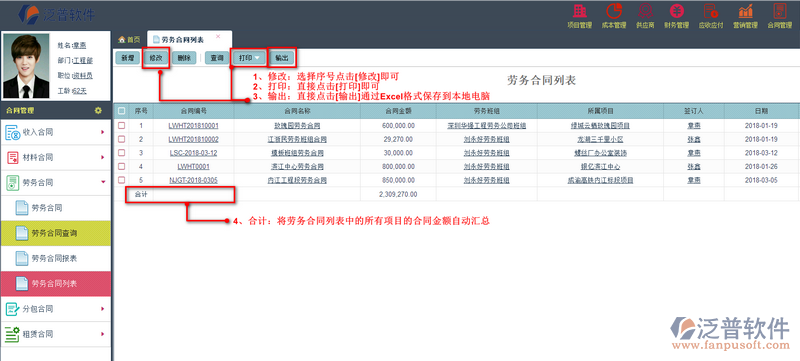Click the gear icon beside 合同管理 sidebar title

[x=98, y=111]
